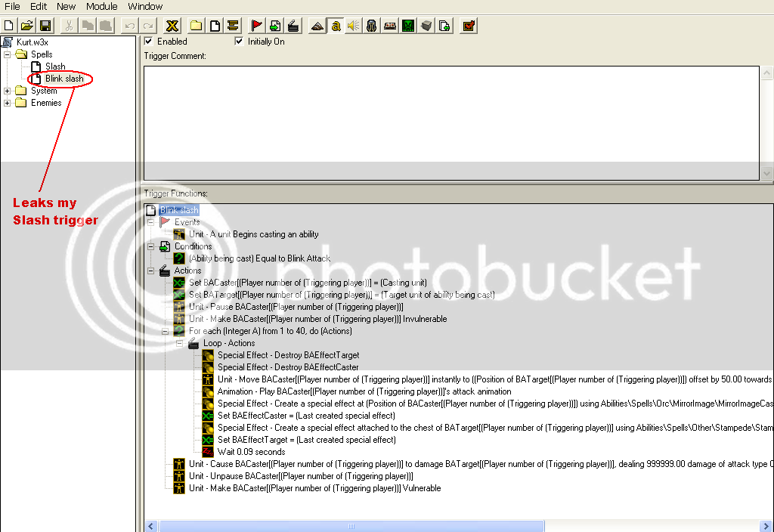This screenshot has width=774, height=532.
Task: Open the Import Manager module
Action: click(x=444, y=26)
